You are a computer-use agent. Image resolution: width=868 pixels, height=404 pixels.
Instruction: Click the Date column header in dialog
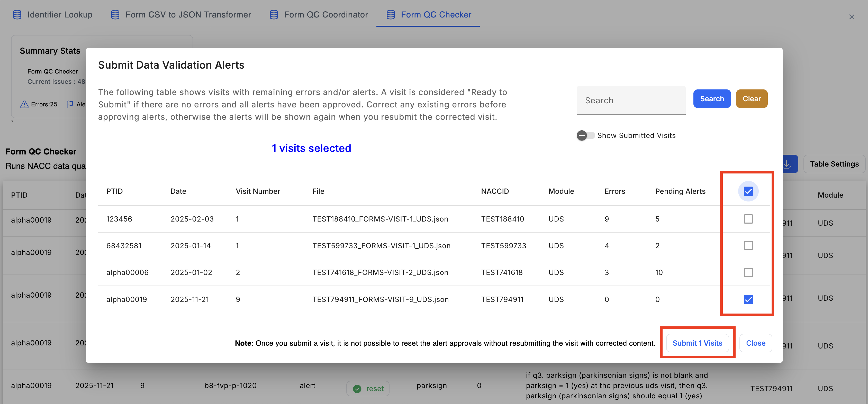178,191
